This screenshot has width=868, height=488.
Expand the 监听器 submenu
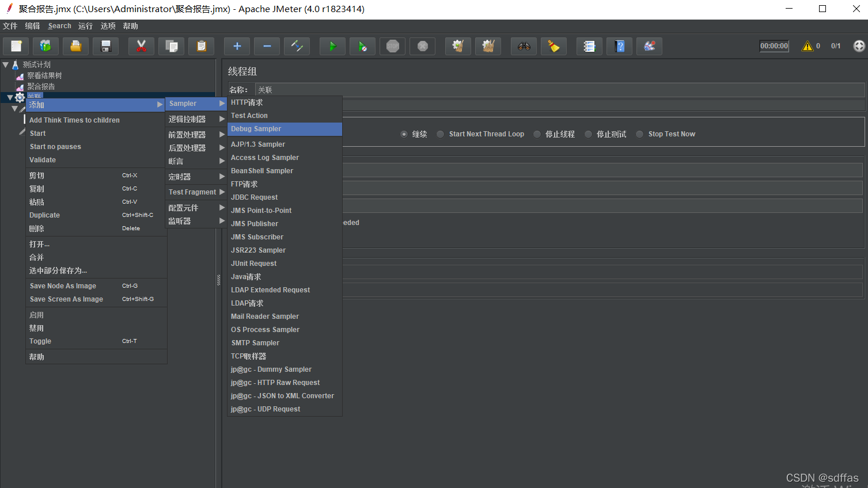[196, 221]
